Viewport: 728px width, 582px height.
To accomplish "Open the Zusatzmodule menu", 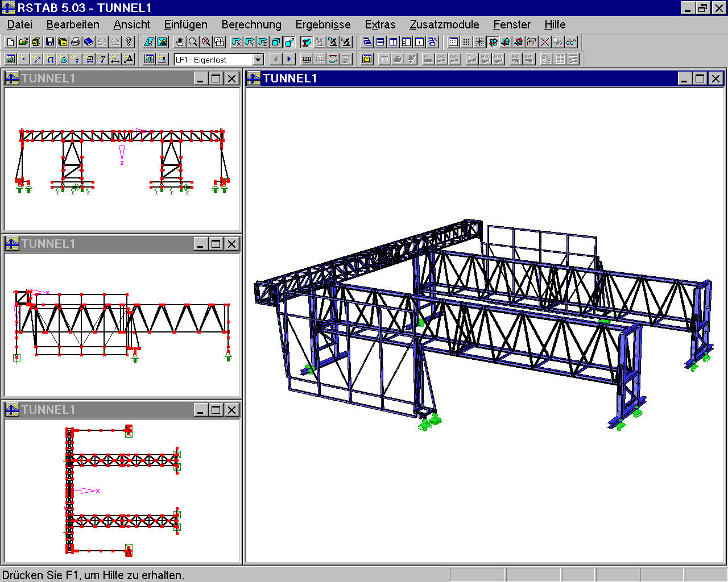I will [444, 24].
